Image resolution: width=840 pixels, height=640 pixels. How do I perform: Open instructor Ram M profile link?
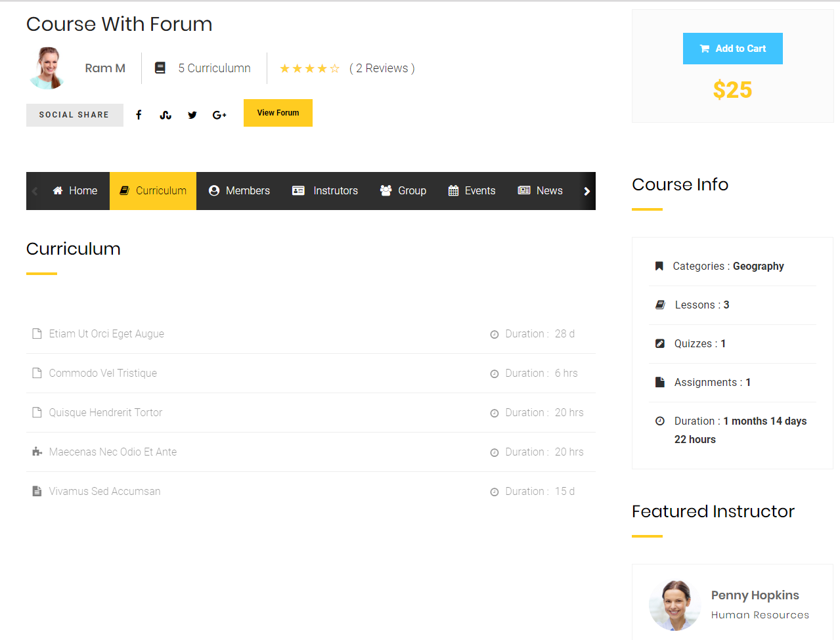(105, 68)
